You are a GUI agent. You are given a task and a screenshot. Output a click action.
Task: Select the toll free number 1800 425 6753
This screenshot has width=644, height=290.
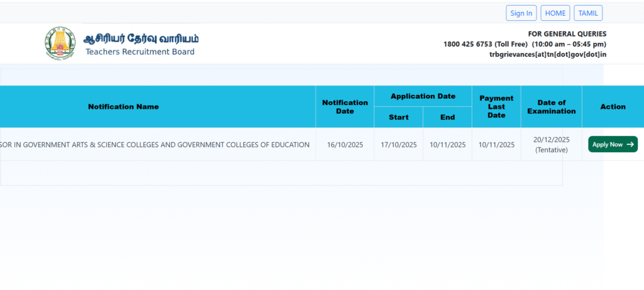pos(467,44)
